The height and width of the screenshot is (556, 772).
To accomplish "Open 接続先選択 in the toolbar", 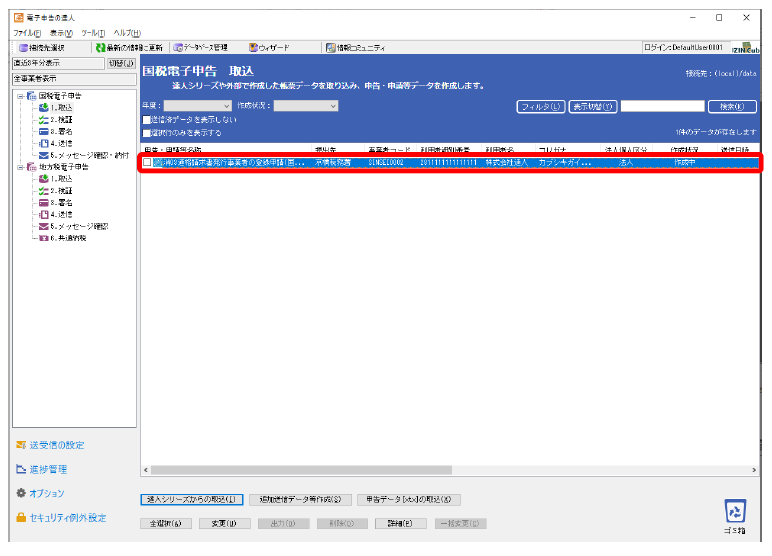I will point(41,48).
